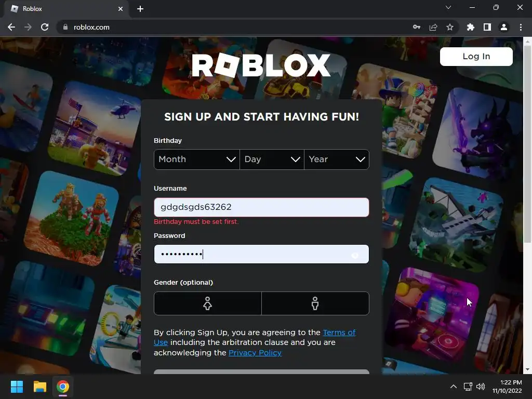
Task: Click the Password input field
Action: click(x=261, y=254)
